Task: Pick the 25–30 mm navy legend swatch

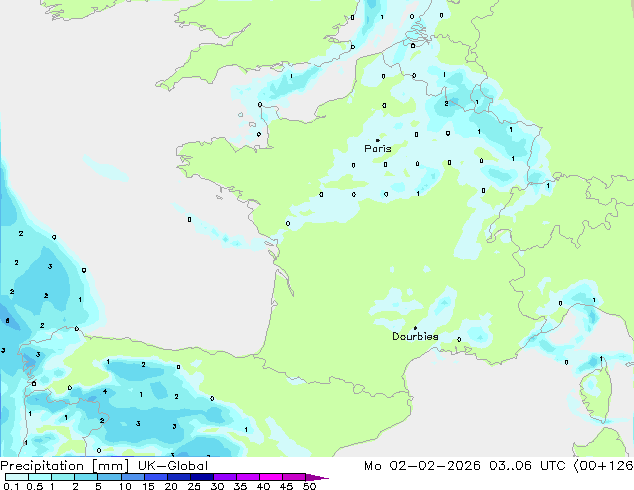Action: [x=201, y=477]
